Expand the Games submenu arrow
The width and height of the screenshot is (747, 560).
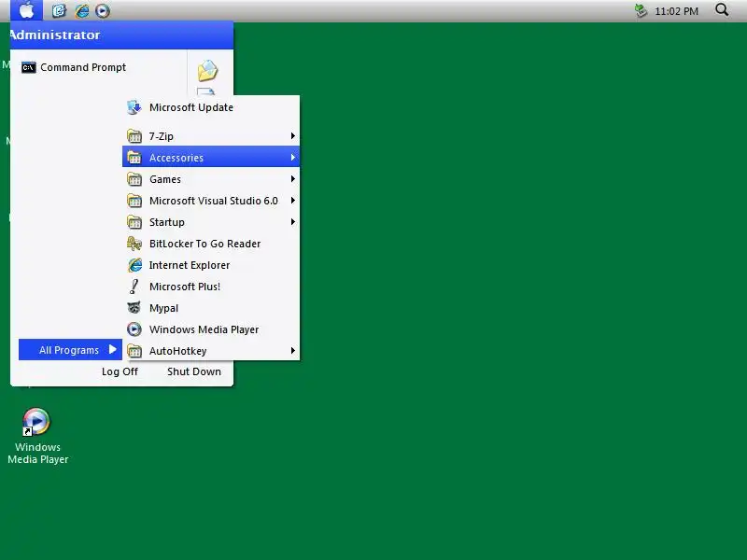click(x=293, y=179)
